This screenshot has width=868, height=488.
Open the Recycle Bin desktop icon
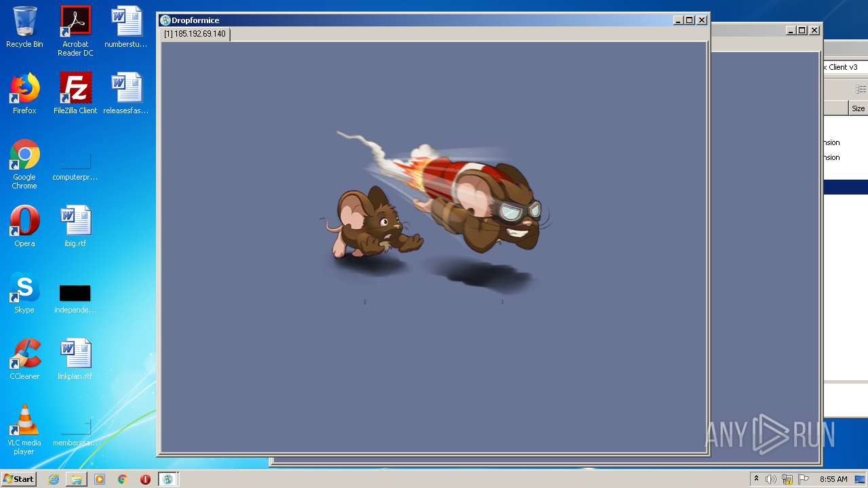click(24, 27)
